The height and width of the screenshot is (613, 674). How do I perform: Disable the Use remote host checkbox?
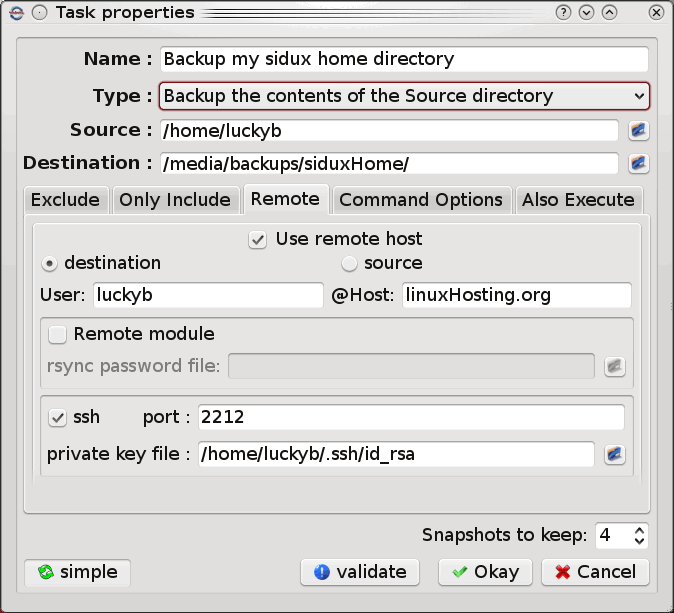coord(258,240)
